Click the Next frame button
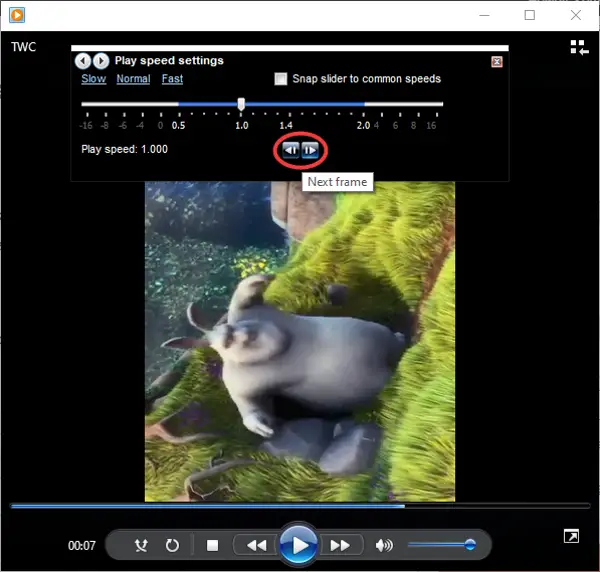The image size is (600, 572). point(310,150)
